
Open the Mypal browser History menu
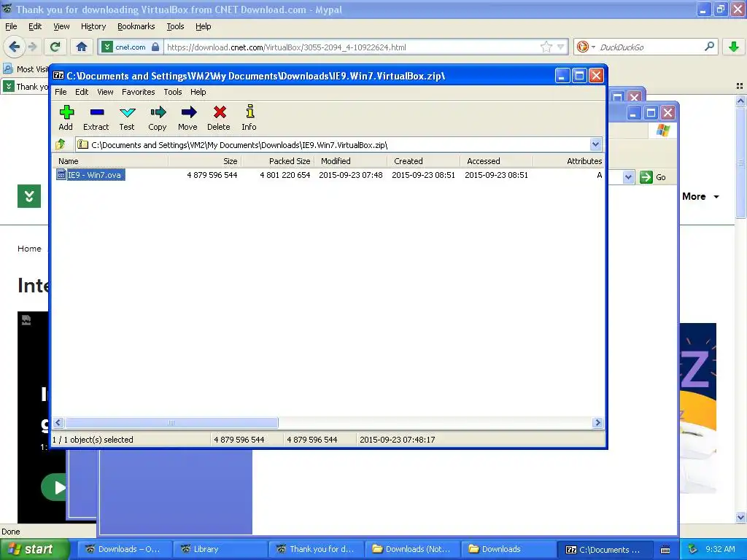coord(93,26)
